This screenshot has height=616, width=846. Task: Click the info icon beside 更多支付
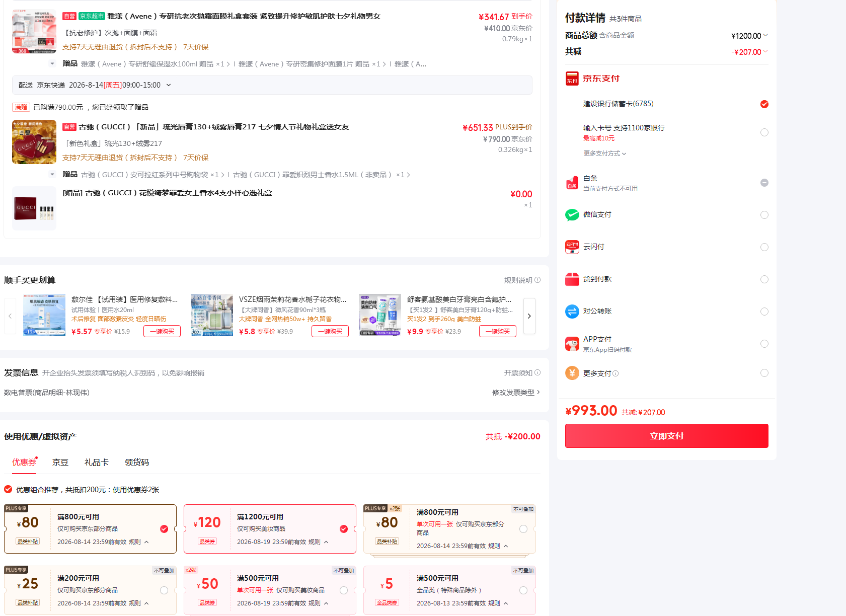click(x=616, y=373)
